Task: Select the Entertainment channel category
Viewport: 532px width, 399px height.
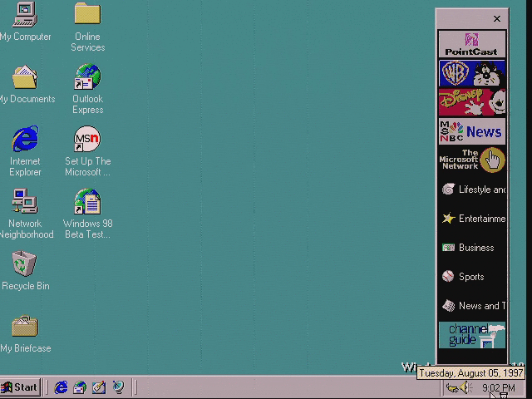Action: click(x=472, y=219)
